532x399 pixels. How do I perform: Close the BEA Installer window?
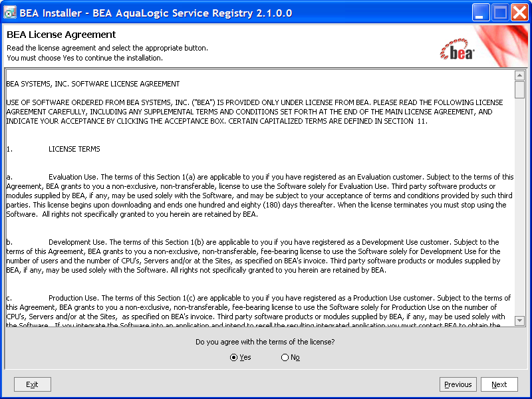519,13
